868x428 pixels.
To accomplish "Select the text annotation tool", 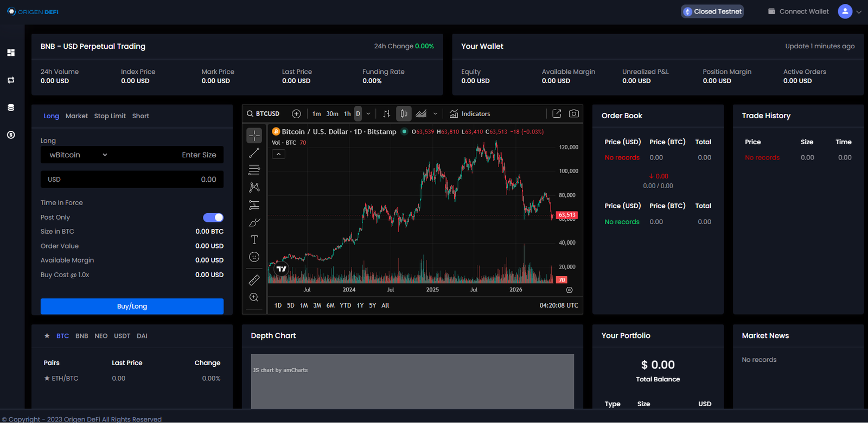I will pos(254,239).
